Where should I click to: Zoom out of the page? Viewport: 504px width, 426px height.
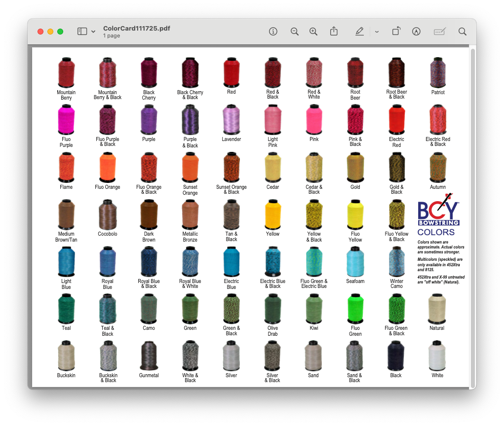(x=294, y=31)
